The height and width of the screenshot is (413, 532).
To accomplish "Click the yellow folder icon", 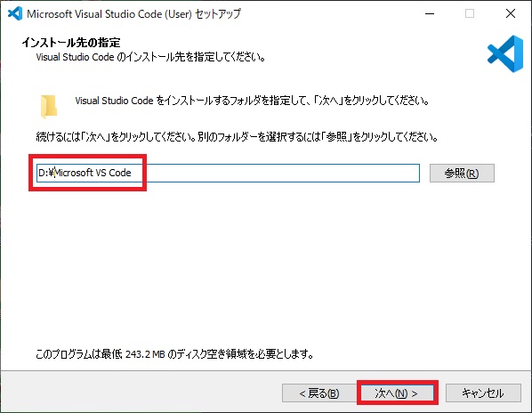I will [x=49, y=107].
